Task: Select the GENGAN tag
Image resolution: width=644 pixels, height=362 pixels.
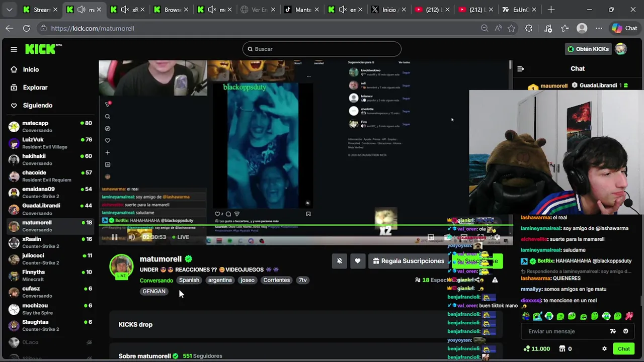Action: coord(154,292)
